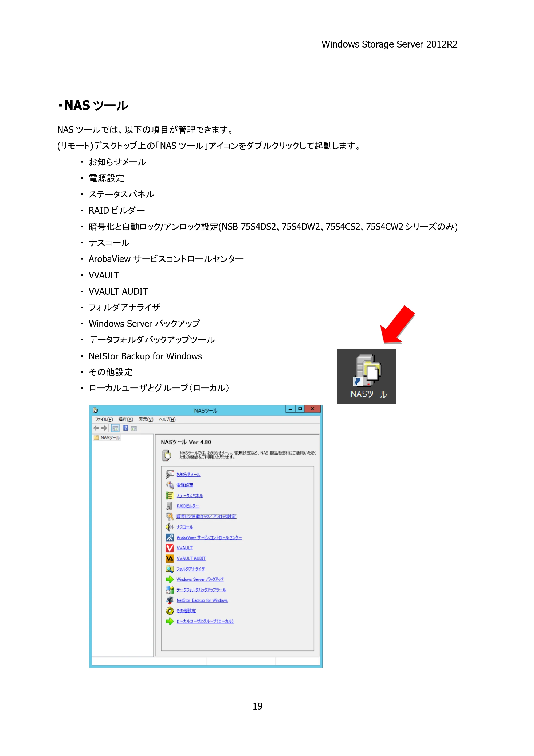Open the フォルダアナライザ link
The image size is (534, 756).
[190, 569]
